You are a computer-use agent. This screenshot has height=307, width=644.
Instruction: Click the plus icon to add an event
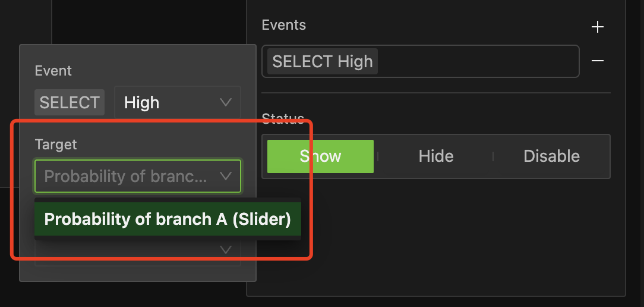point(598,27)
